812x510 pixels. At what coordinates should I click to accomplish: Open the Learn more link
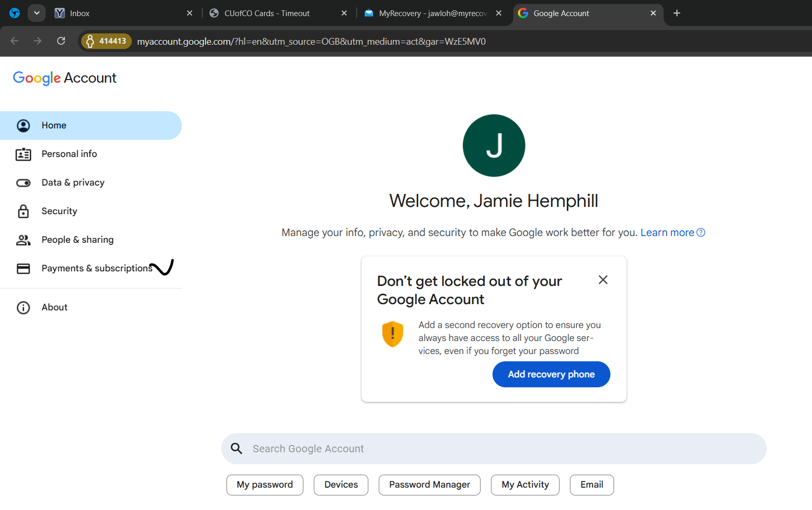point(667,232)
